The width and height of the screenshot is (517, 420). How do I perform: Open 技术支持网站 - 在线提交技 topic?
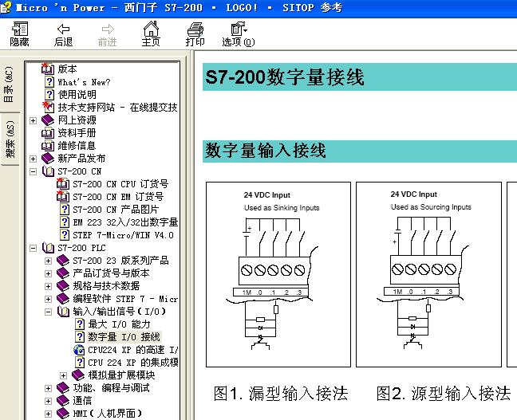(117, 108)
